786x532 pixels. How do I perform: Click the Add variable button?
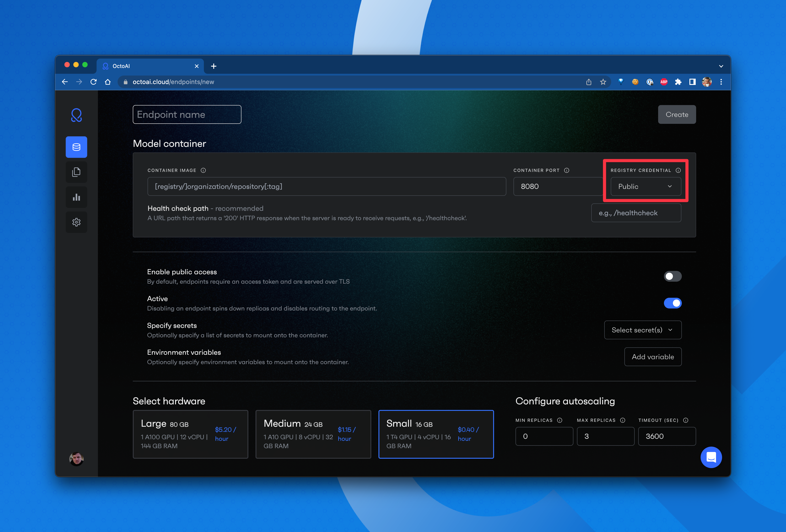click(x=652, y=357)
